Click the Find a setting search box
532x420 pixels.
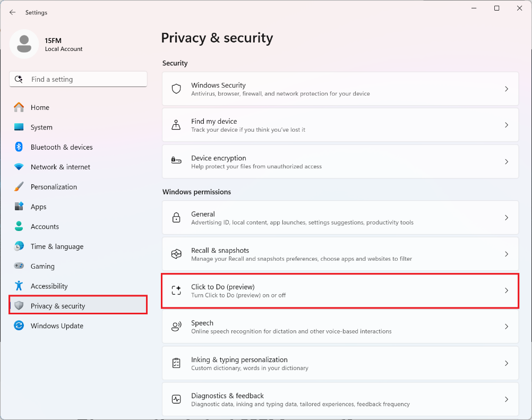(78, 79)
